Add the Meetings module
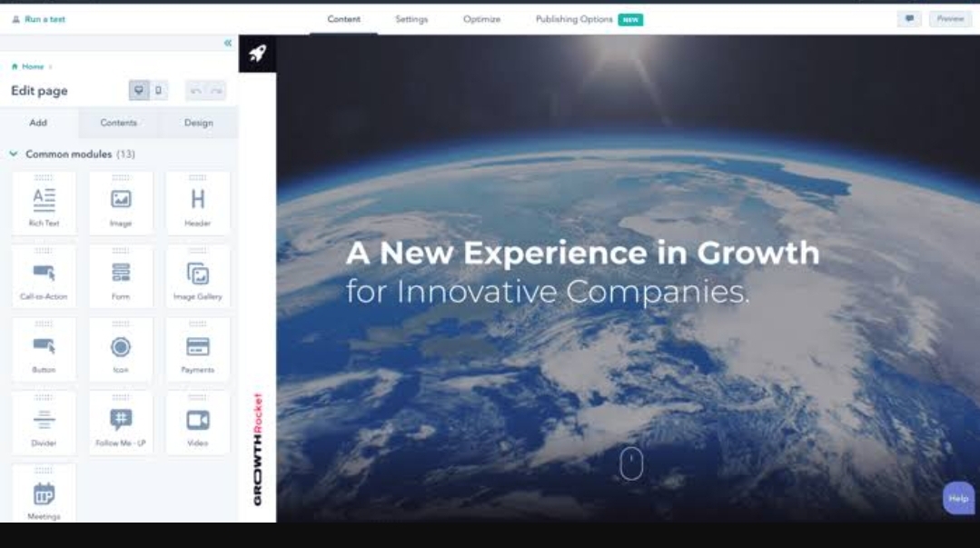This screenshot has width=980, height=548. click(x=44, y=493)
